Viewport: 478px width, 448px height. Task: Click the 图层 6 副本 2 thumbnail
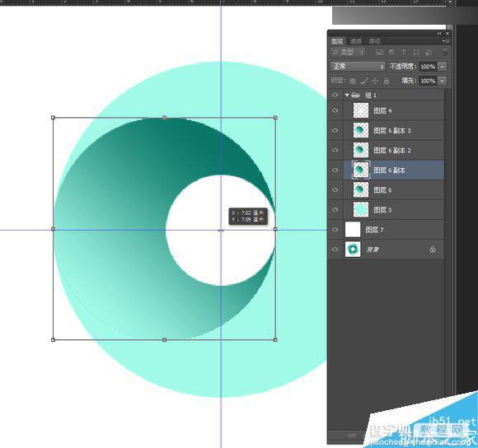tap(361, 150)
